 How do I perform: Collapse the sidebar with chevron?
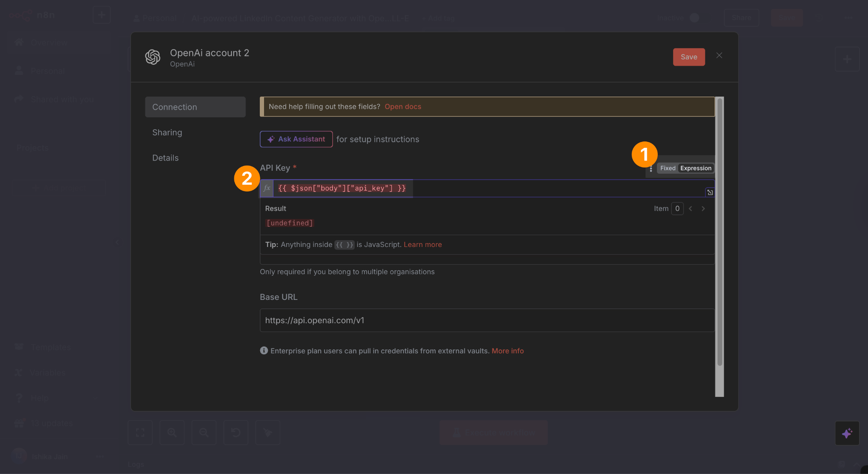(117, 242)
